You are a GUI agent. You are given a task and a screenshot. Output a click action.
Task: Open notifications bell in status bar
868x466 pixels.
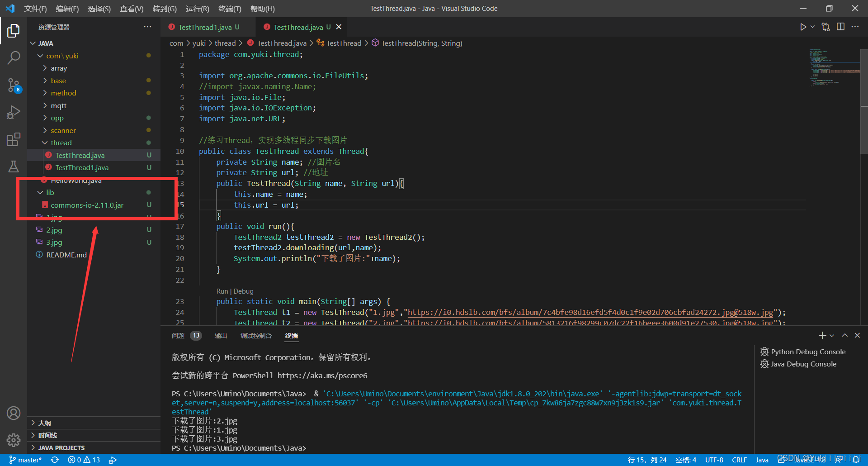click(856, 460)
